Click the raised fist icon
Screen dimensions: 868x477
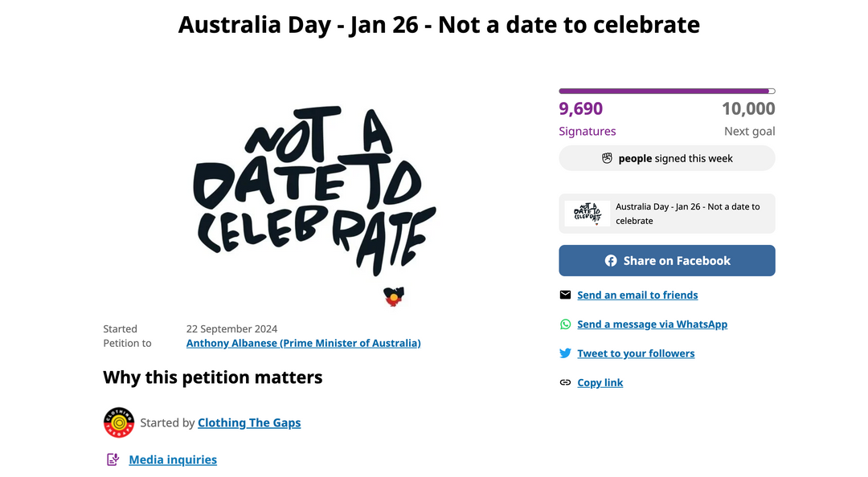[x=607, y=158]
